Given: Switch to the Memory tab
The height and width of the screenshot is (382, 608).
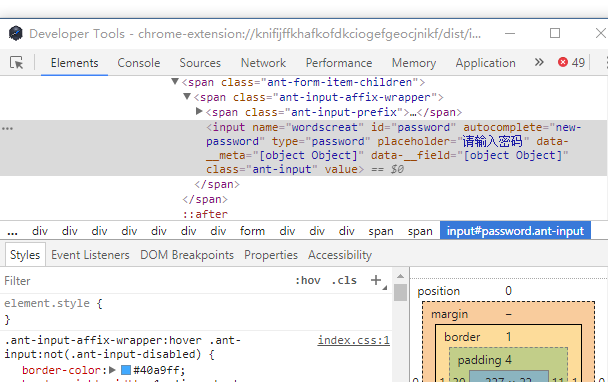Looking at the screenshot, I should tap(414, 63).
